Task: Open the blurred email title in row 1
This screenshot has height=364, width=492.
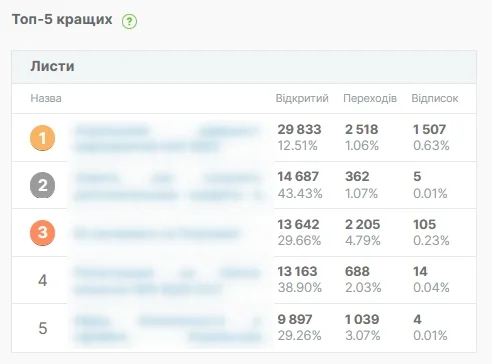Action: [x=167, y=138]
